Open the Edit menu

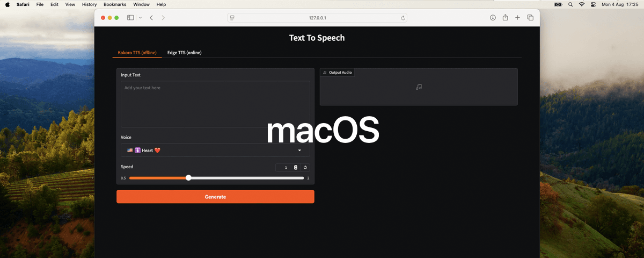coord(54,4)
